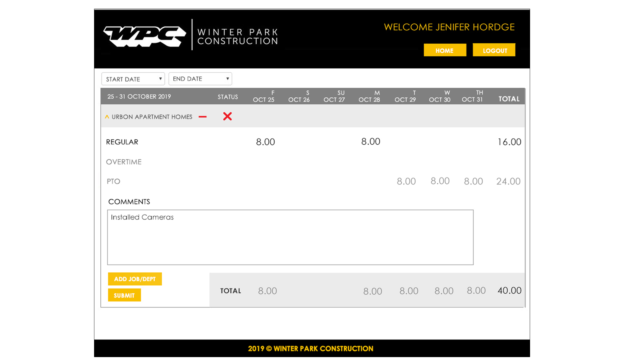This screenshot has width=625, height=364.
Task: Click the Winter Park Construction title text
Action: (x=237, y=36)
